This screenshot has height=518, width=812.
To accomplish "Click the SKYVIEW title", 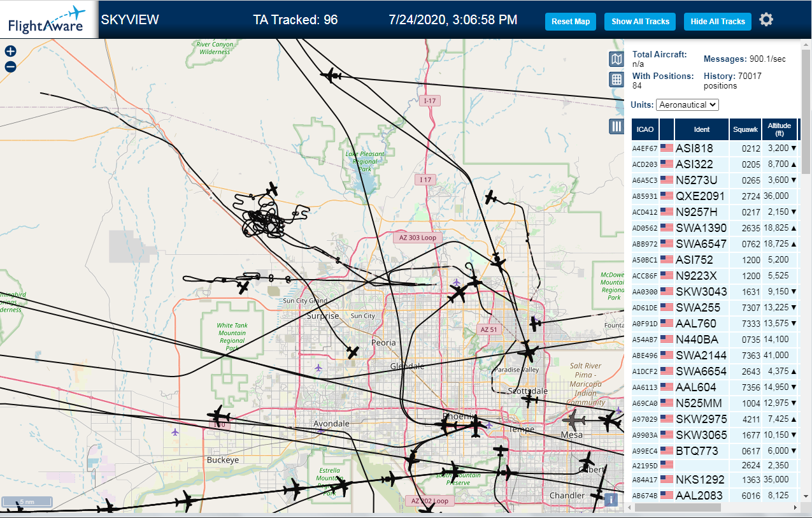I will 130,20.
